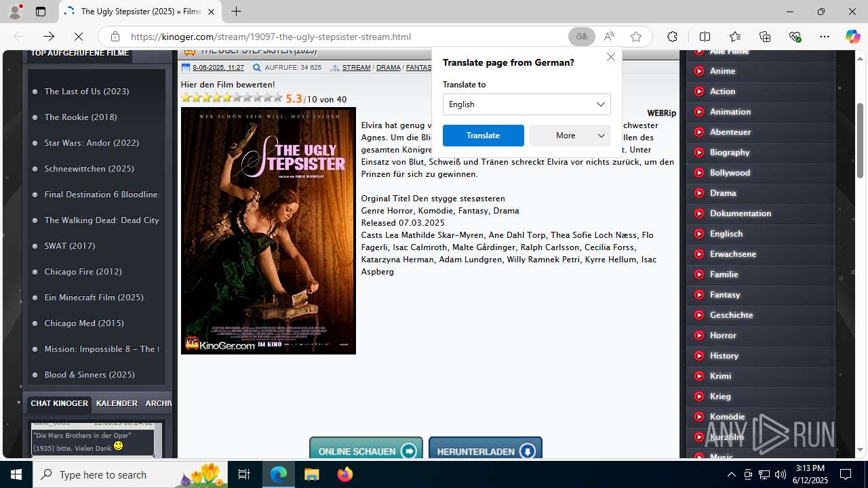Click the translate icon in address bar
Viewport: 868px width, 488px height.
tap(581, 37)
